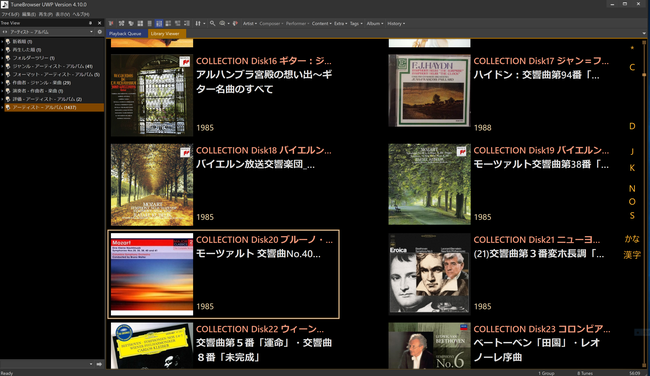Open the Artist filter dropdown
The image size is (650, 376).
click(250, 24)
